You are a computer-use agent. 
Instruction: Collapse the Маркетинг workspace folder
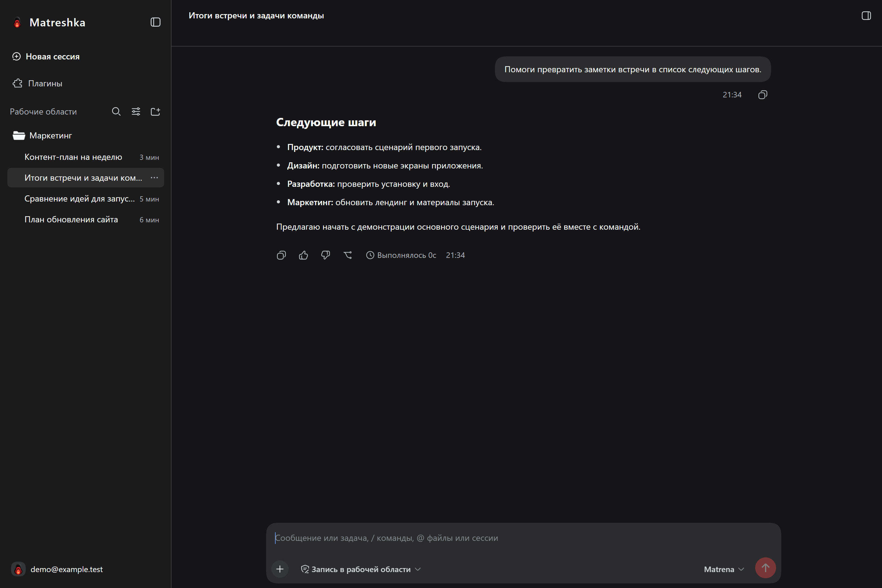coord(42,135)
